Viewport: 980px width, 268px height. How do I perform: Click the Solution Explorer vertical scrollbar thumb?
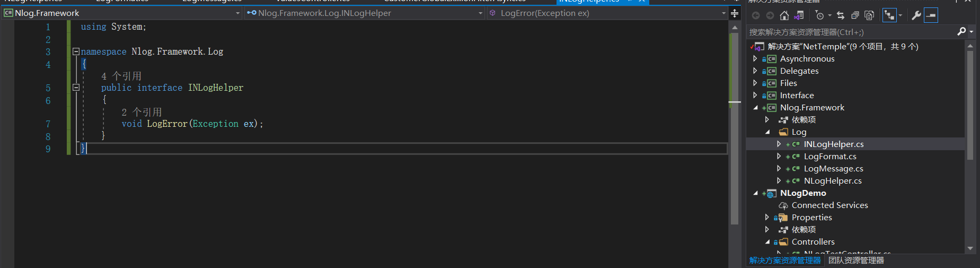970,106
